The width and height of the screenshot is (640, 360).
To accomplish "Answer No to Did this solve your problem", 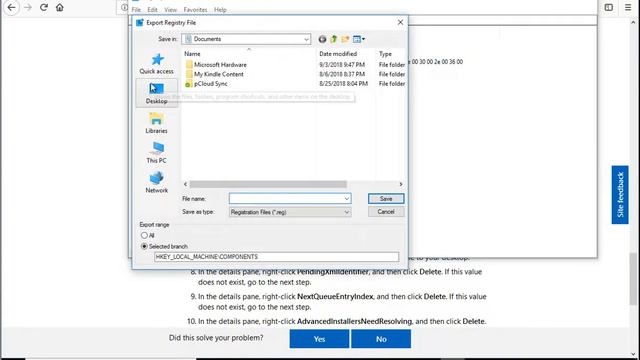I will (x=381, y=339).
